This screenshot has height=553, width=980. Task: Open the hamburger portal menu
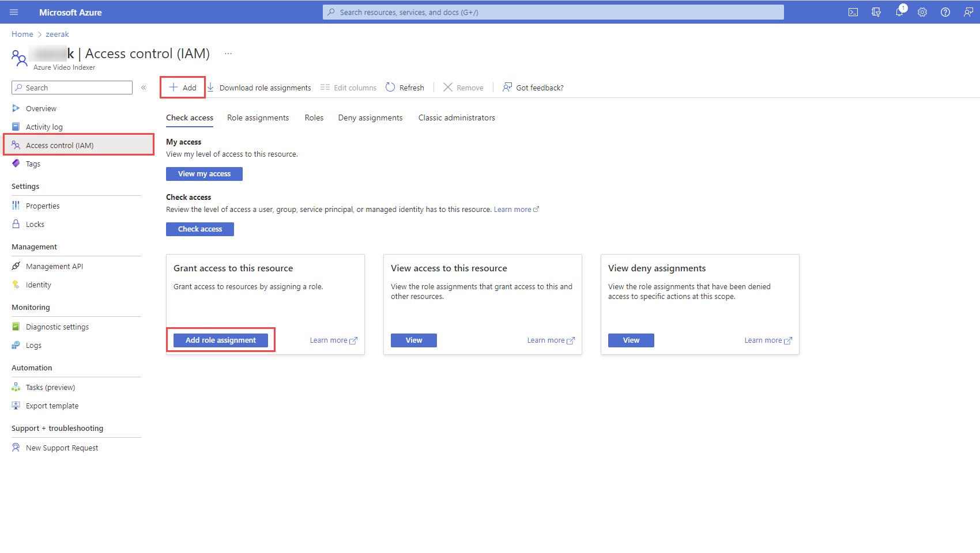pyautogui.click(x=14, y=12)
